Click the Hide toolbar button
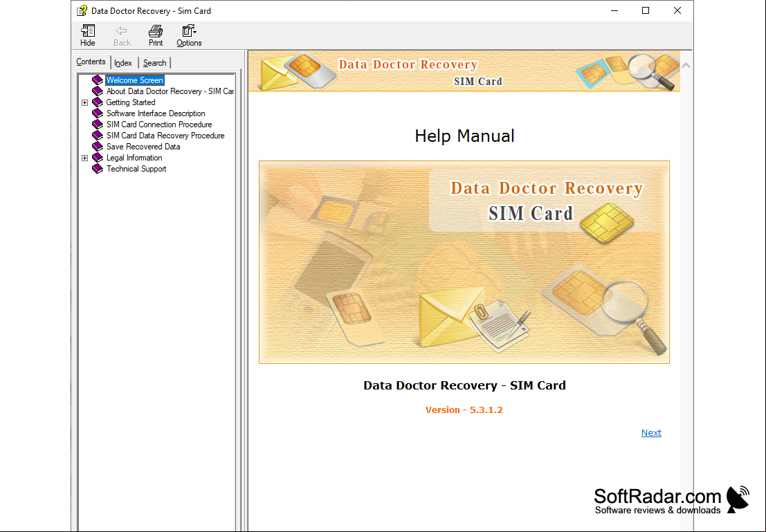 click(x=87, y=36)
